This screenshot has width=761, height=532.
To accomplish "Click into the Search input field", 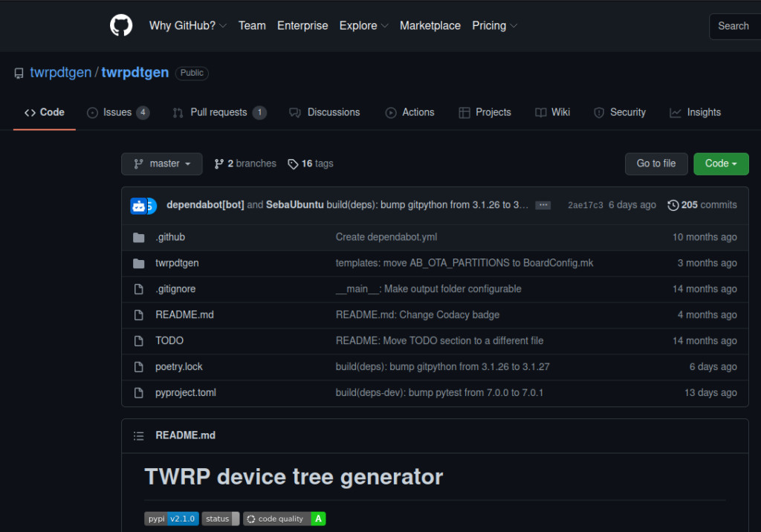I will pos(734,26).
